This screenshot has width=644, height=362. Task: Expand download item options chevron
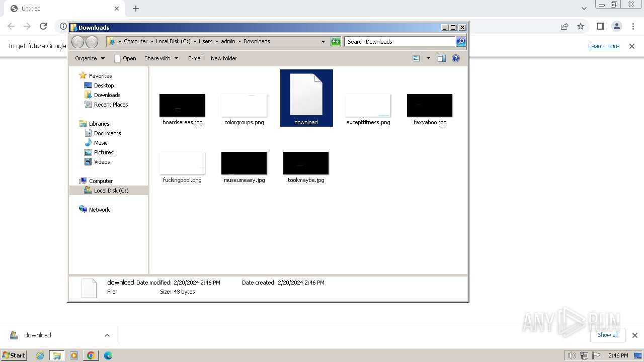107,335
